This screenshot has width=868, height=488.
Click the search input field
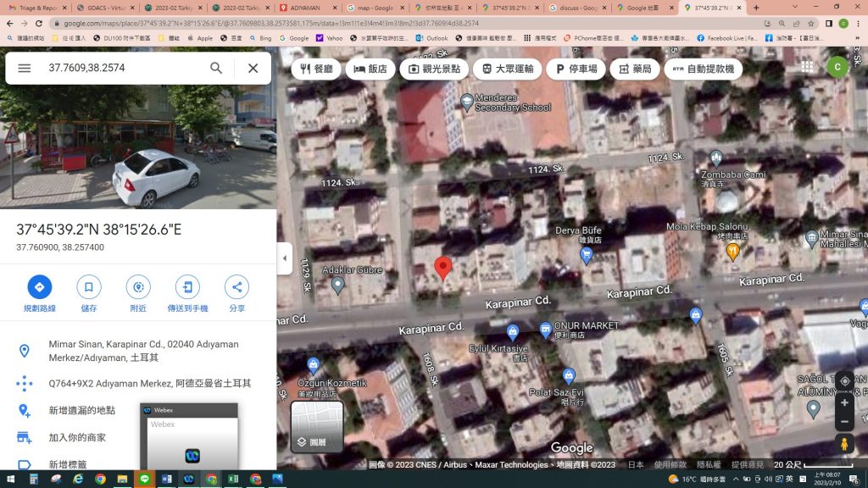tap(119, 68)
